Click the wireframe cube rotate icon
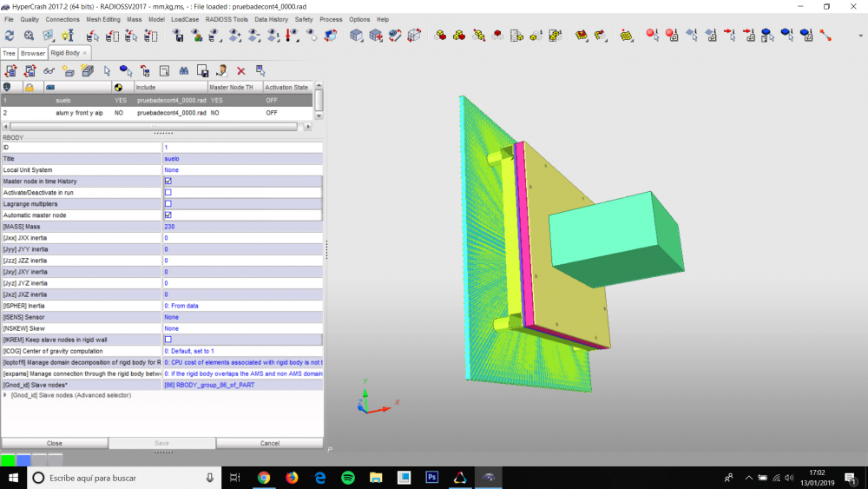Image resolution: width=868 pixels, height=489 pixels. [x=414, y=36]
